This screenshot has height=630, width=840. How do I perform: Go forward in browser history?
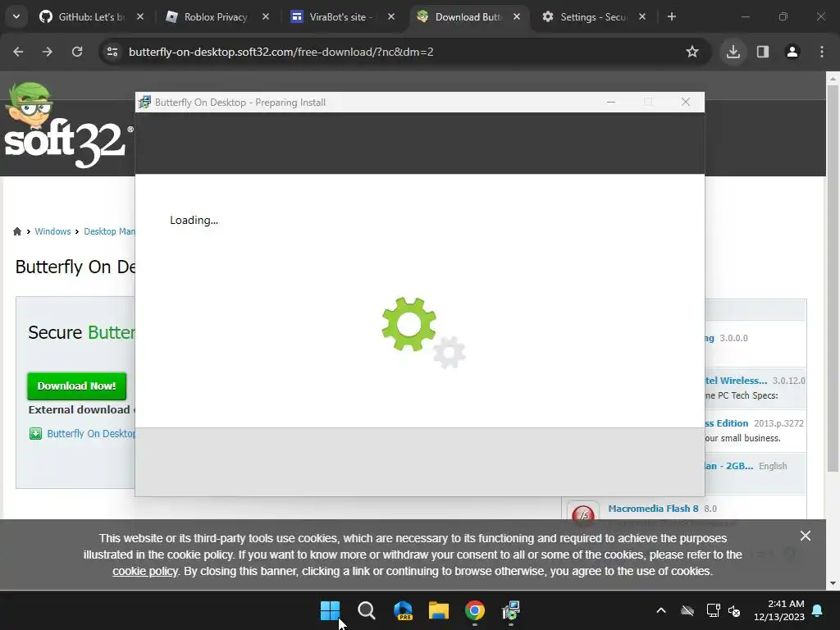pos(48,52)
